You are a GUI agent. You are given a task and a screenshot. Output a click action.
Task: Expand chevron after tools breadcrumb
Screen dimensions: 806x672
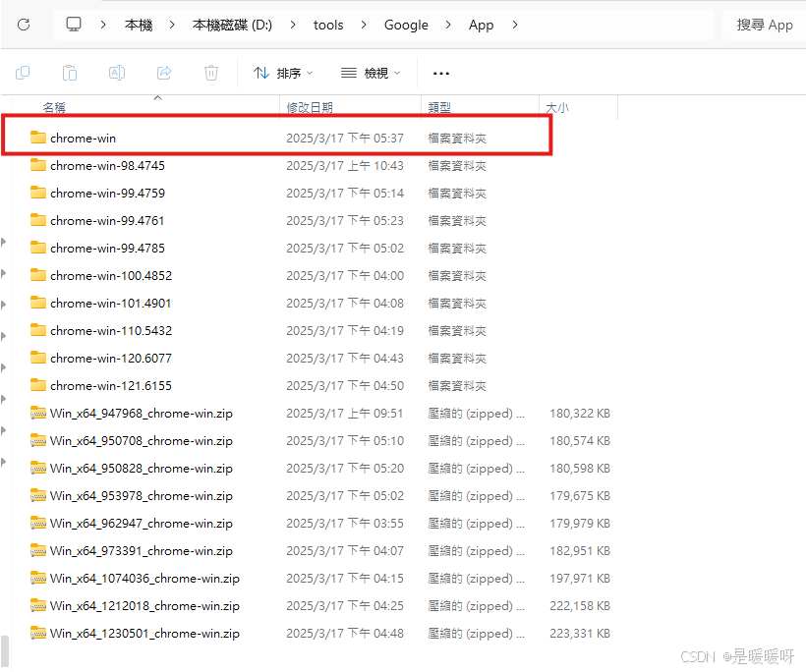click(364, 25)
